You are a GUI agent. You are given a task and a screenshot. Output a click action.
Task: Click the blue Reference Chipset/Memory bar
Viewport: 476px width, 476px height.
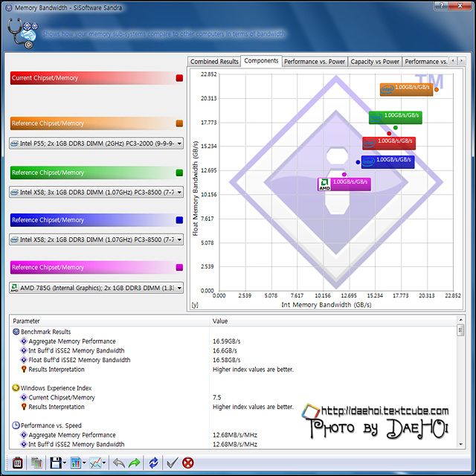(x=96, y=220)
